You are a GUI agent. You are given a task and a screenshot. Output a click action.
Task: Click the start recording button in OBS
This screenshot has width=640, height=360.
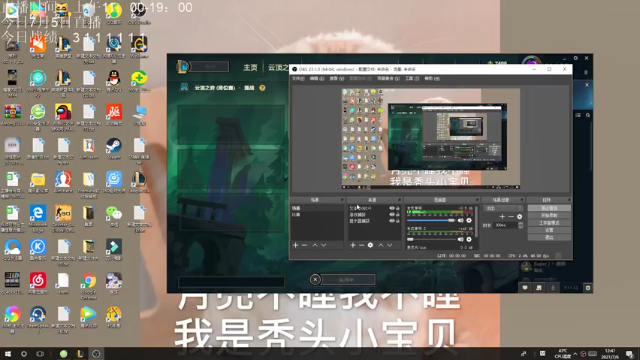click(x=549, y=216)
